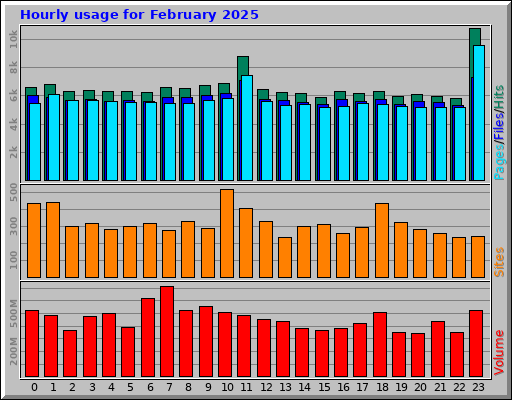The image size is (512, 400).
Task: Click the red Volume bar at hour 2
Action: tap(70, 353)
